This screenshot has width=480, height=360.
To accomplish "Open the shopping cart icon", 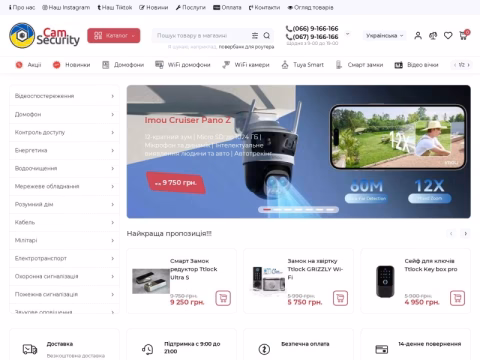I will pyautogui.click(x=463, y=35).
